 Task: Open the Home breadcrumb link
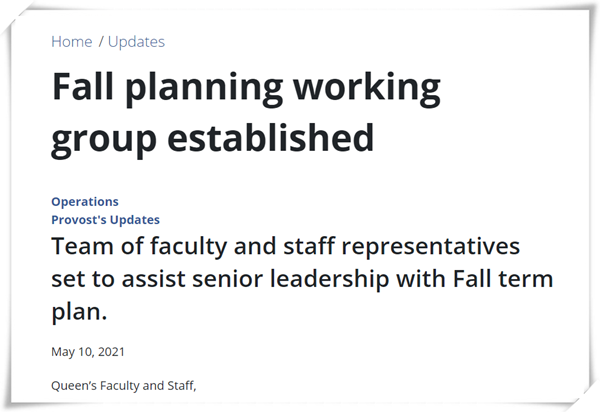point(72,42)
